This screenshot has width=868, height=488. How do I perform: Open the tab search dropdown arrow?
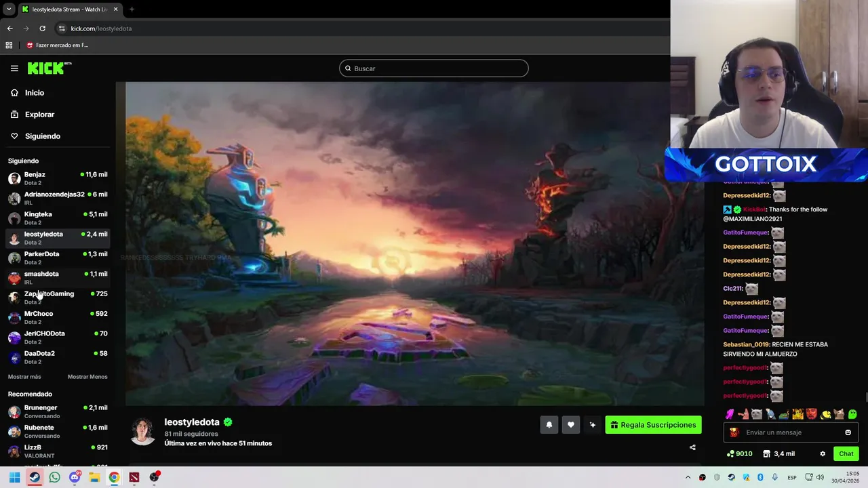click(x=9, y=9)
